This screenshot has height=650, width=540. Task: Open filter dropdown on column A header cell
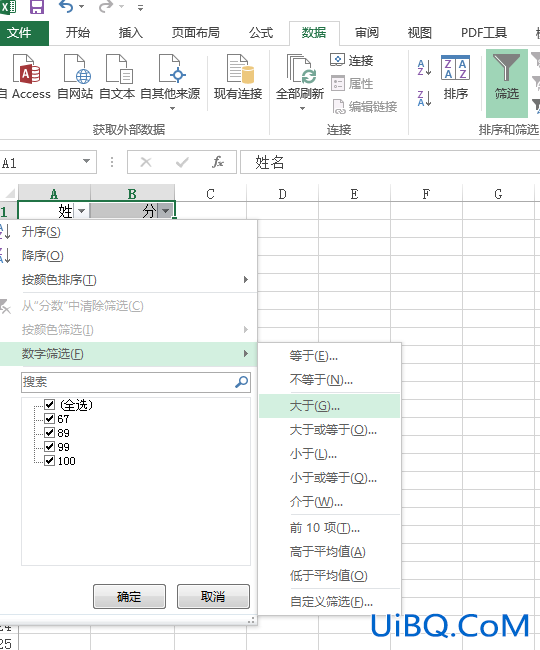[82, 211]
